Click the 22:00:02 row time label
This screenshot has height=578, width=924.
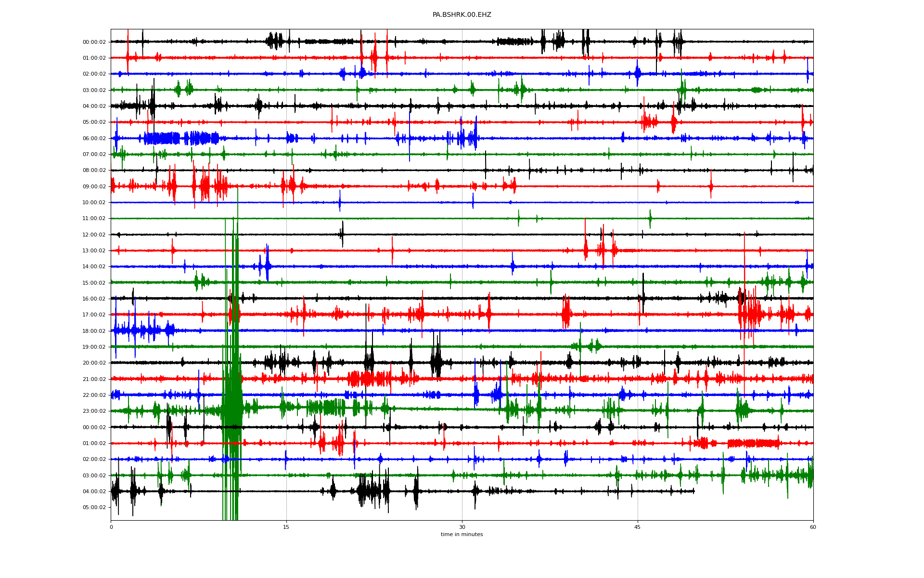click(94, 395)
